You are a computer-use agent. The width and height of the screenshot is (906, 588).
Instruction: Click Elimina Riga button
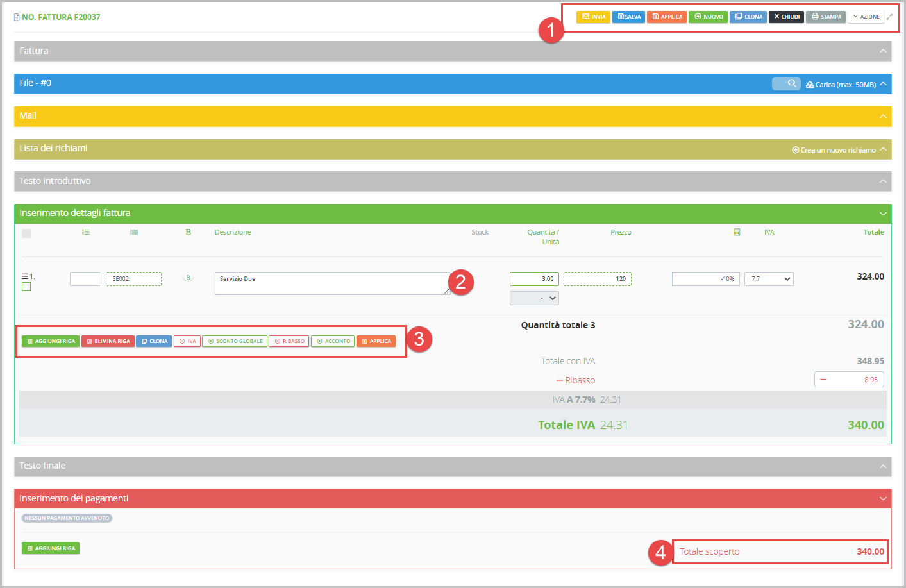click(108, 341)
